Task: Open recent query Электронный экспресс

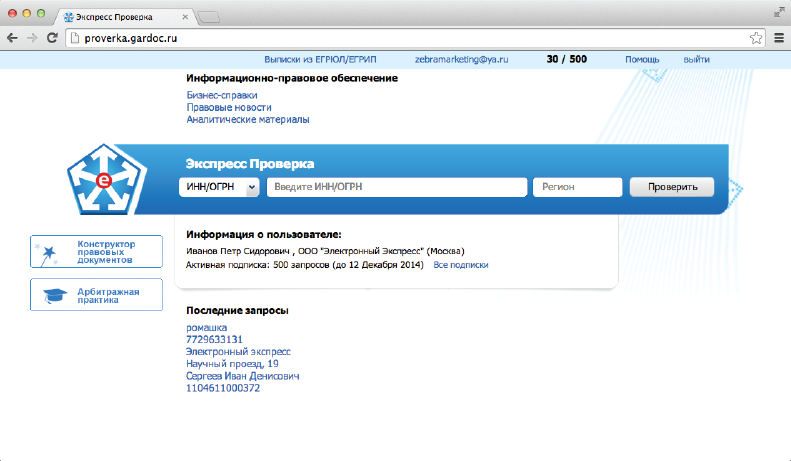Action: click(x=238, y=352)
